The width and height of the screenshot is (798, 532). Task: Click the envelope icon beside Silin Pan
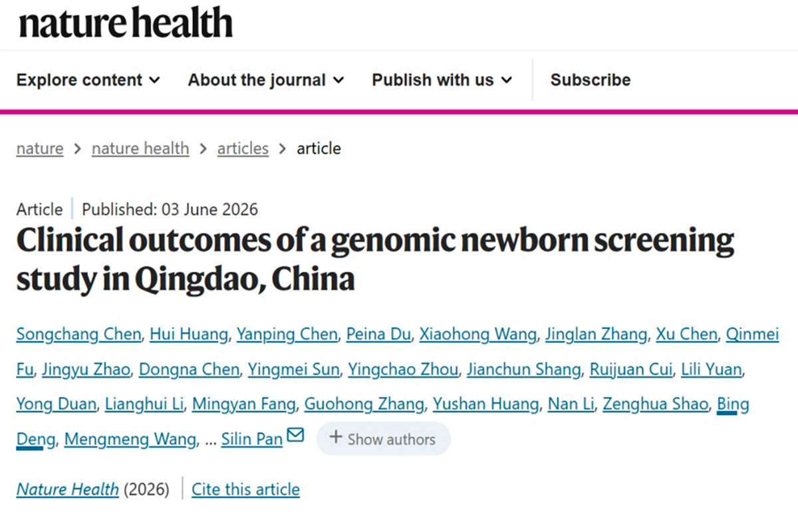tap(295, 436)
